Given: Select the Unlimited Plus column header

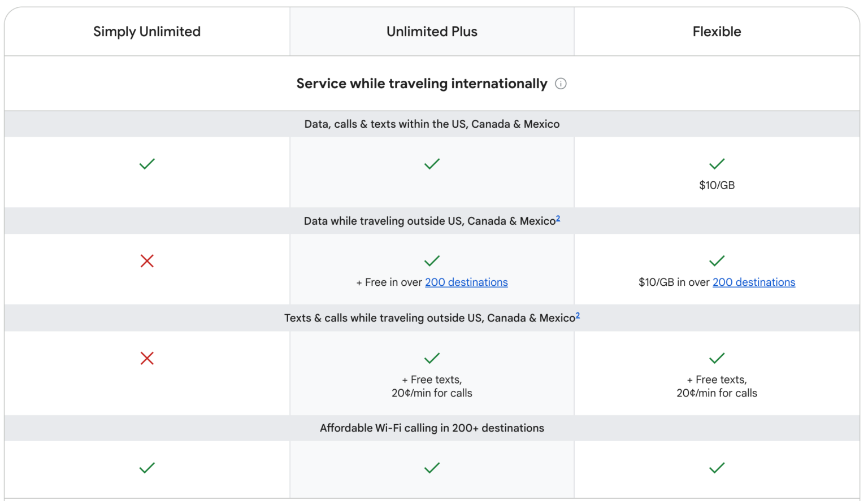Looking at the screenshot, I should click(x=431, y=31).
